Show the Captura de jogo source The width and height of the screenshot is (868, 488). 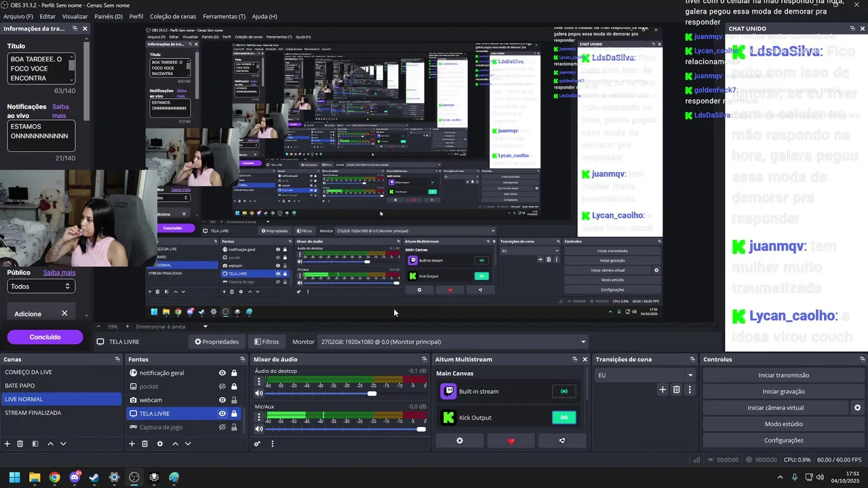point(222,427)
